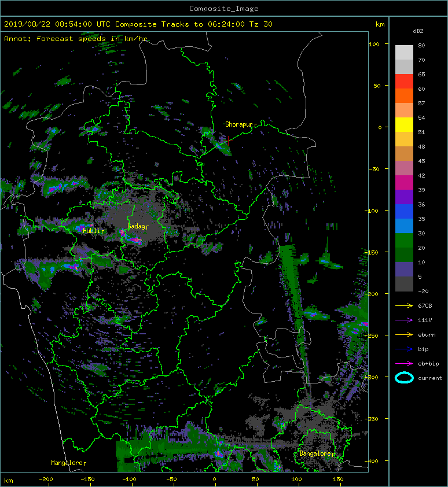This screenshot has width=448, height=487.
Task: Click the eb+bip legend label
Action: [x=428, y=364]
